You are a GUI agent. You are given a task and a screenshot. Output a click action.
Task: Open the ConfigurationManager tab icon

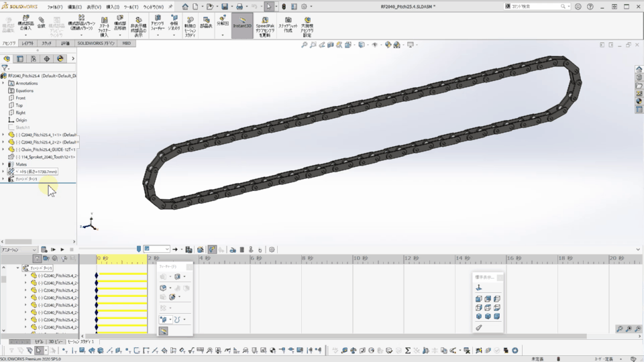pos(34,59)
